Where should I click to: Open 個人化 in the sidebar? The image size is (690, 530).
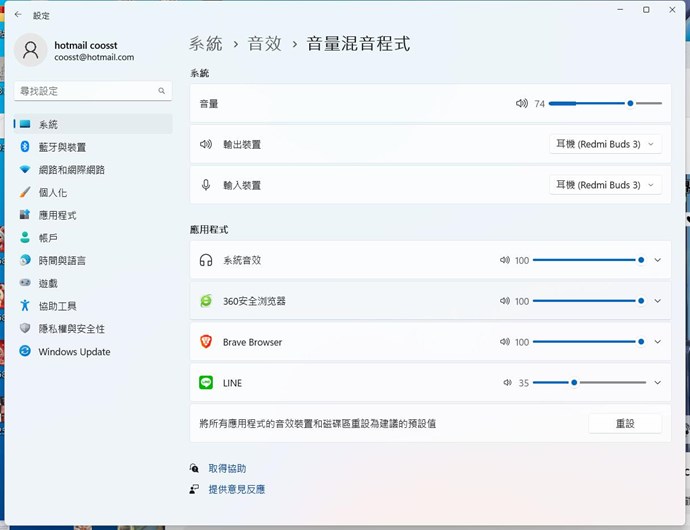click(x=52, y=192)
